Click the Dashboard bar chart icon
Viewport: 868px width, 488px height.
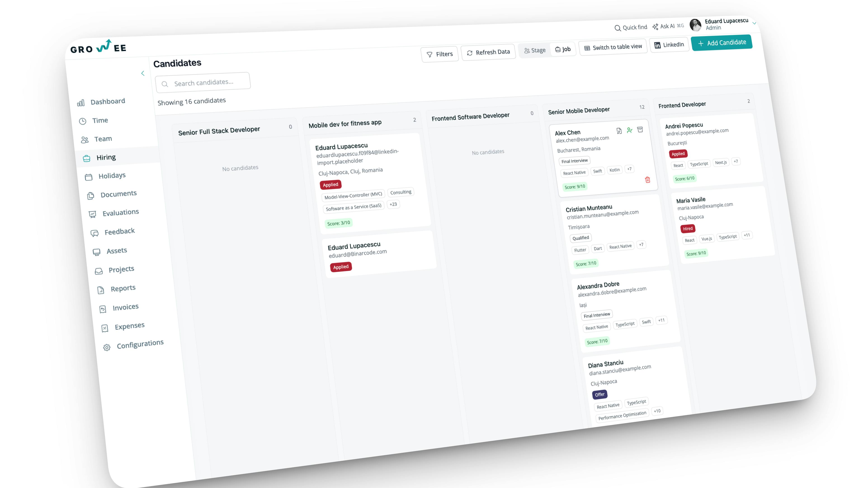click(81, 103)
